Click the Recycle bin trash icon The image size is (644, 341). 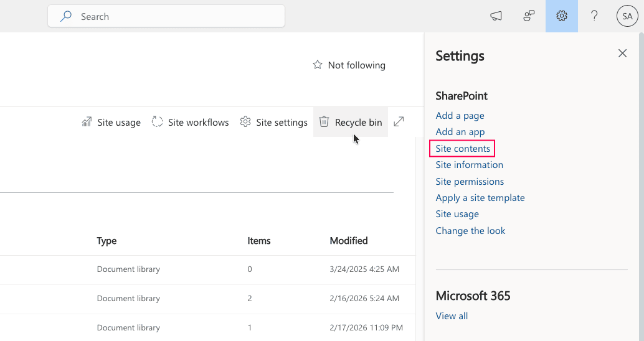[324, 122]
